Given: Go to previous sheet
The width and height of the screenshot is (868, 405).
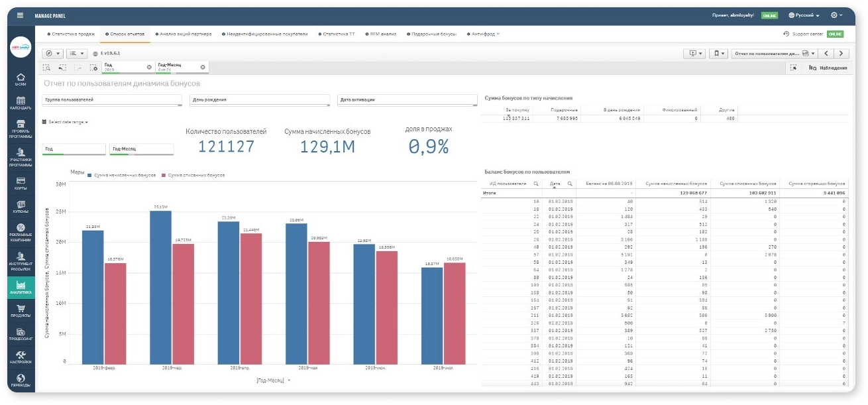Looking at the screenshot, I should tap(826, 53).
